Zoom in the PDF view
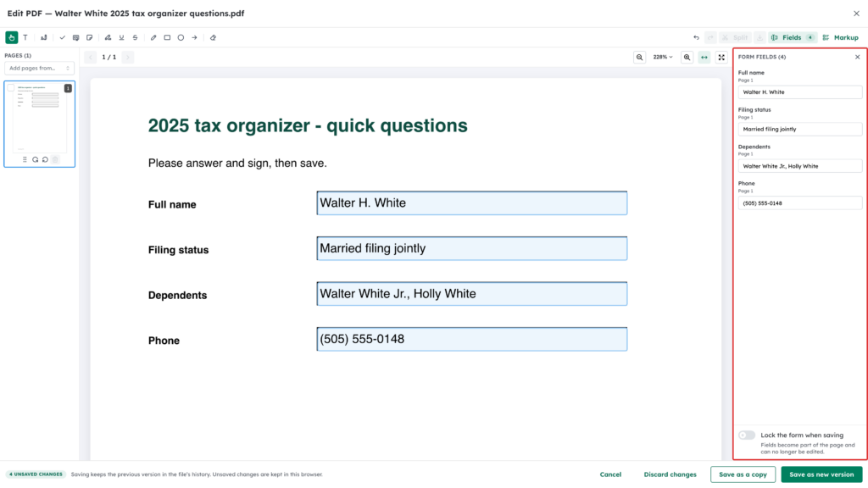The width and height of the screenshot is (868, 488). pos(687,57)
